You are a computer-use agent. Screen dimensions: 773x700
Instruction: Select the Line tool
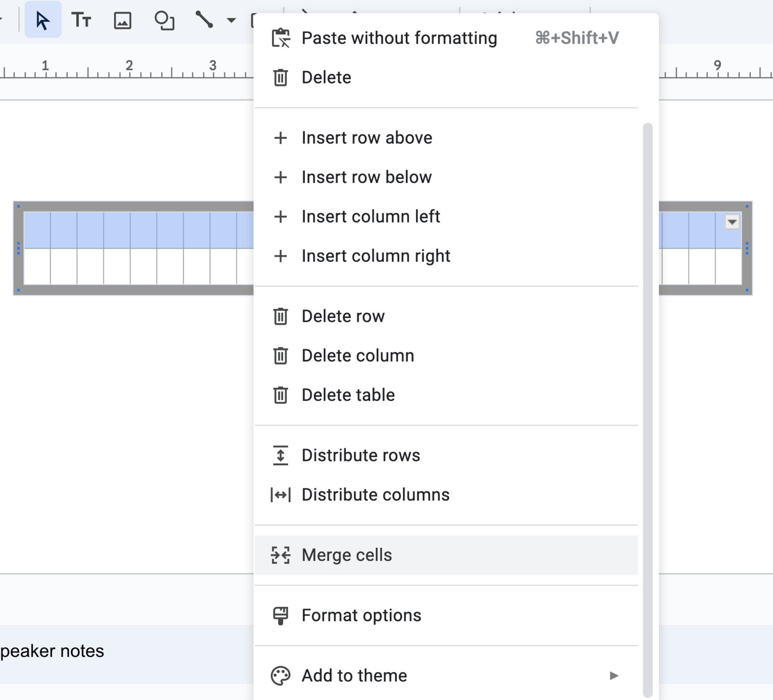coord(204,20)
